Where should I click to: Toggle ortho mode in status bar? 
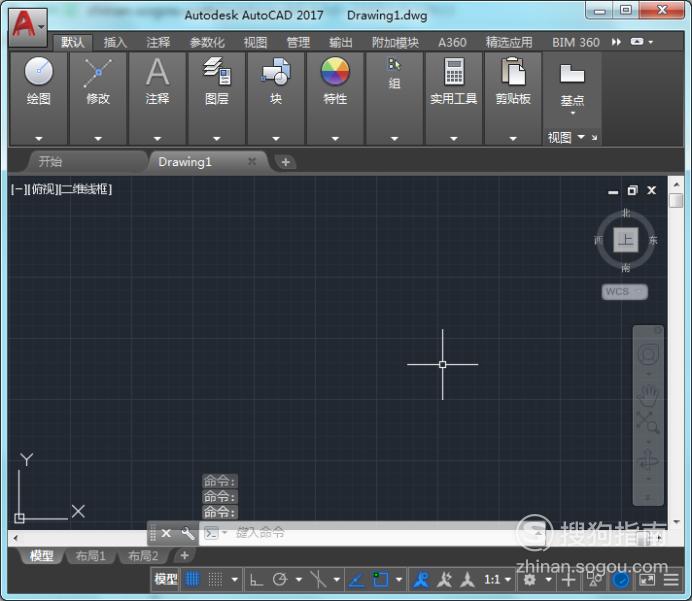tap(256, 579)
